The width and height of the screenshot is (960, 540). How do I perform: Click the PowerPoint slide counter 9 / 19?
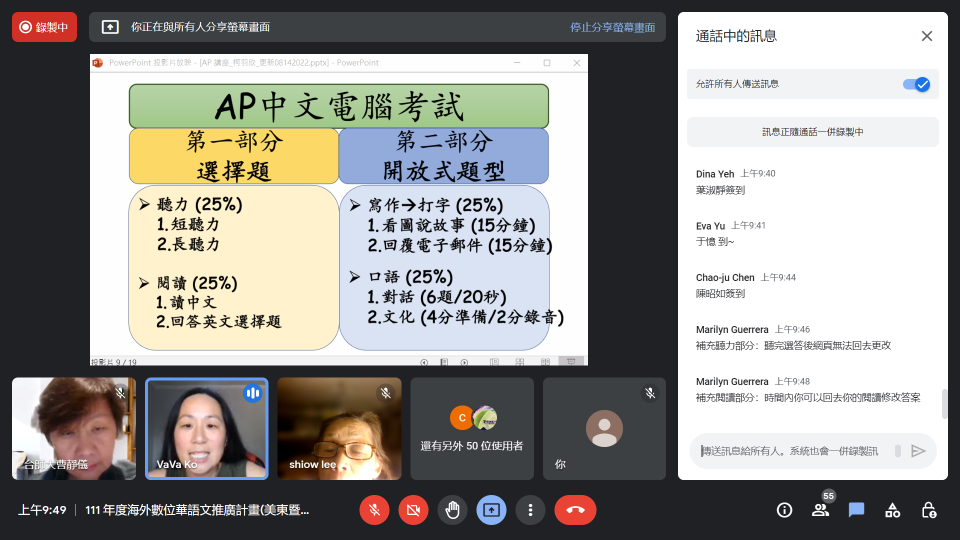click(114, 362)
